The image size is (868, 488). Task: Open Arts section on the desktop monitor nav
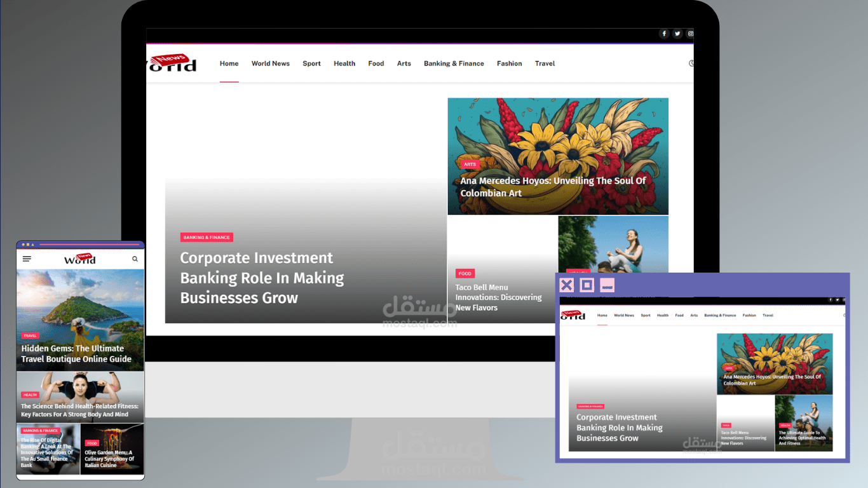(404, 64)
